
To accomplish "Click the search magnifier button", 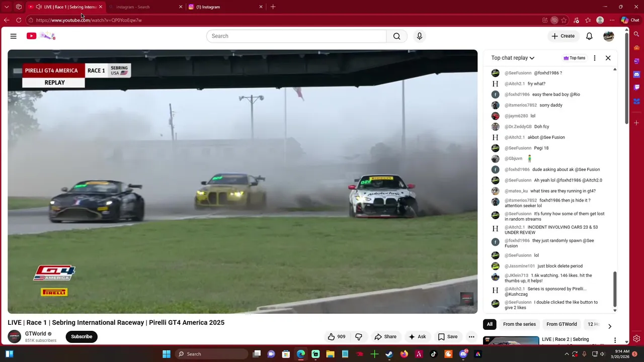I will pos(397,36).
